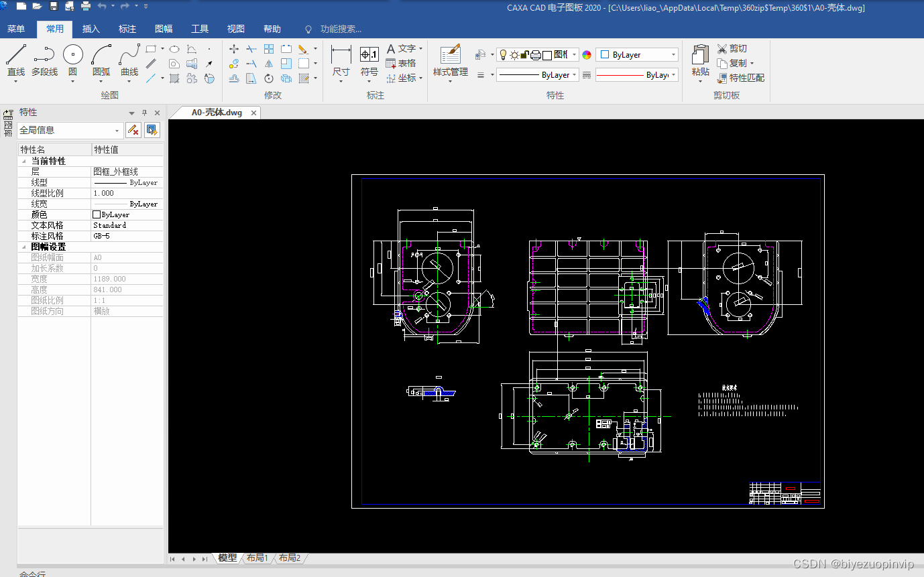The height and width of the screenshot is (577, 924).
Task: Open 样式管理 (Style Manager)
Action: click(x=451, y=61)
